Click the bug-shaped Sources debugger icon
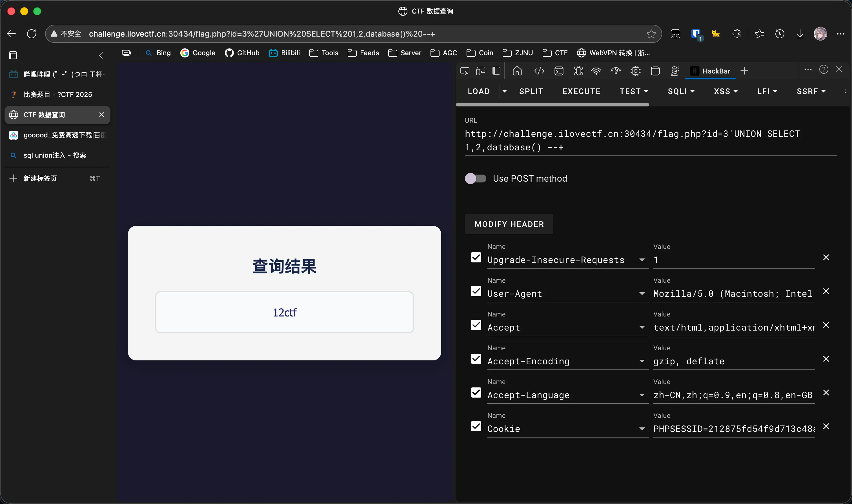852x504 pixels. point(578,71)
